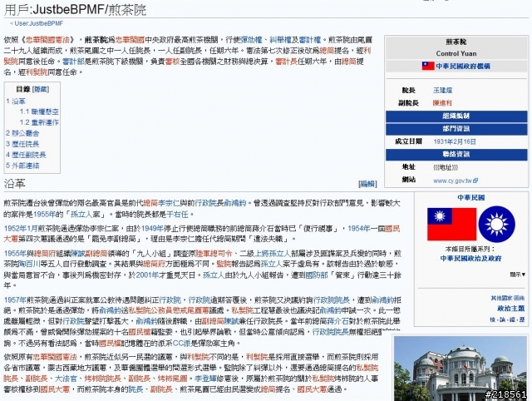
Task: Open the 1931年2月16日 date link
Action: click(x=455, y=141)
